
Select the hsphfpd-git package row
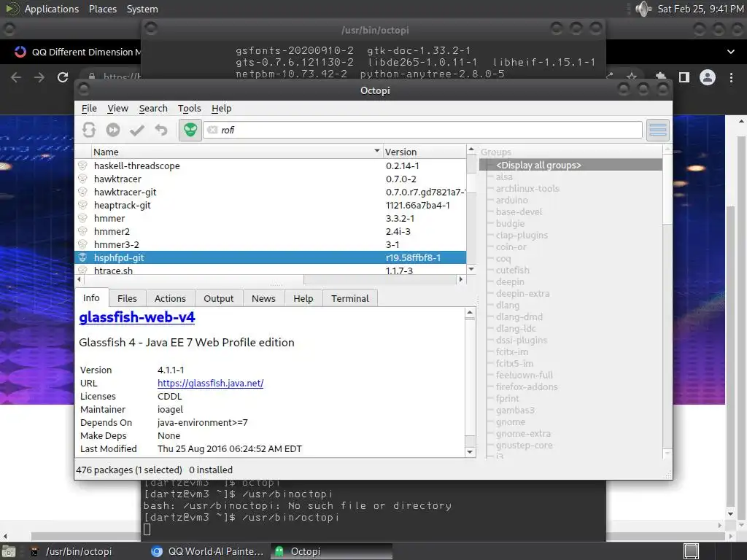(270, 257)
